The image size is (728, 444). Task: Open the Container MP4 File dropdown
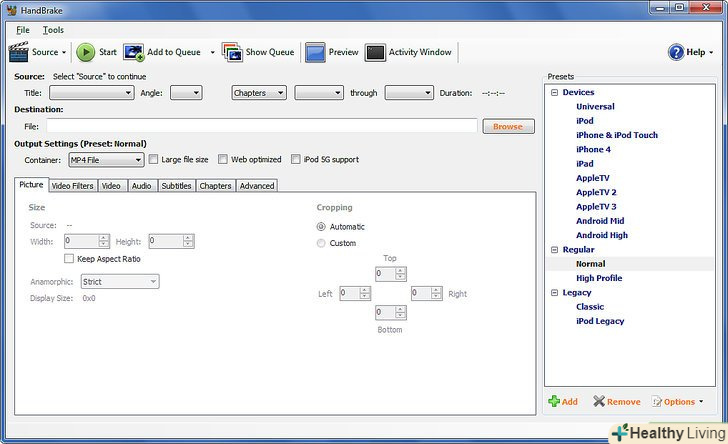click(106, 160)
